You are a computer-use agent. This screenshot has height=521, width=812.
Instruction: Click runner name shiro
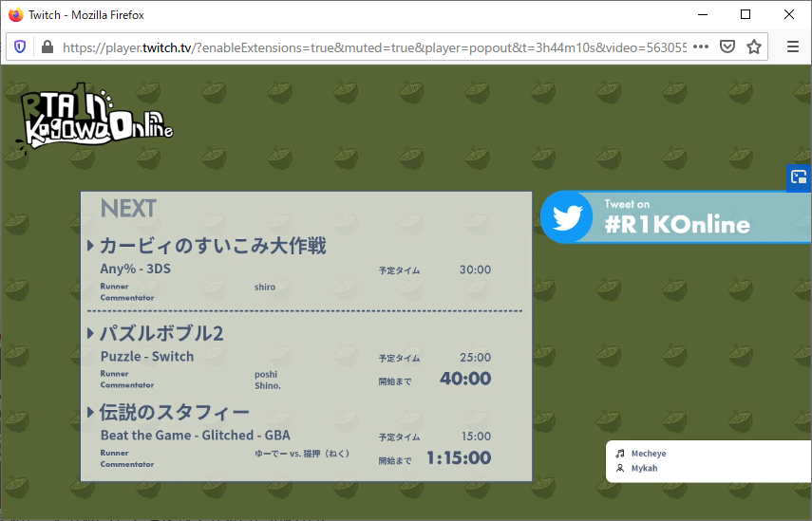265,288
